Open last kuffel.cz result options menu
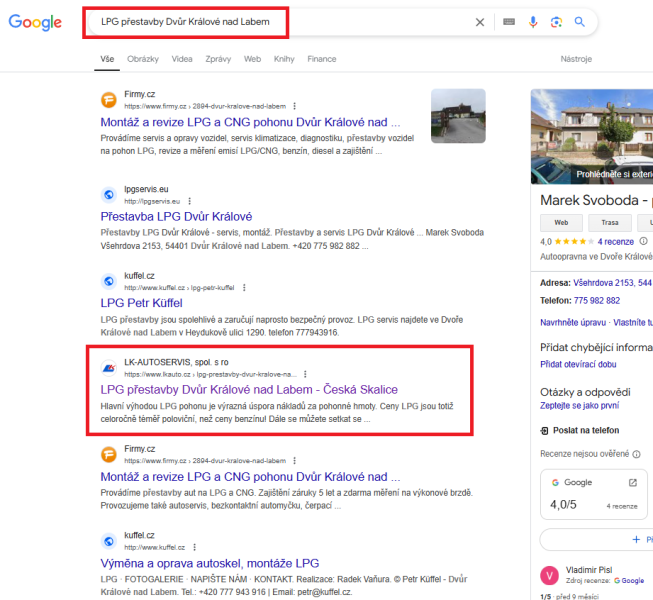Viewport: 653px width, 600px height. (194, 547)
